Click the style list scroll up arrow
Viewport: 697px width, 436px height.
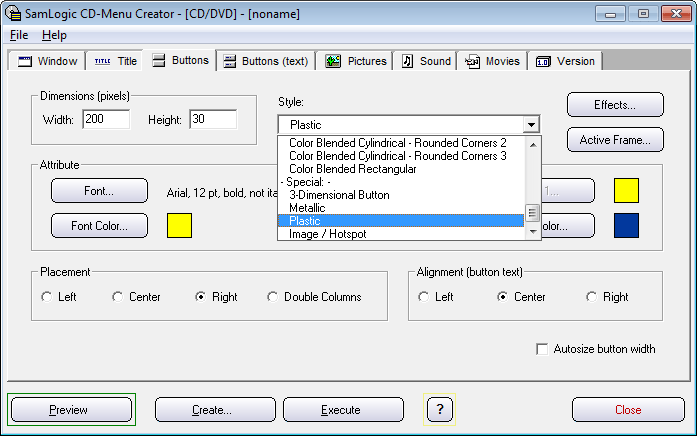click(533, 144)
